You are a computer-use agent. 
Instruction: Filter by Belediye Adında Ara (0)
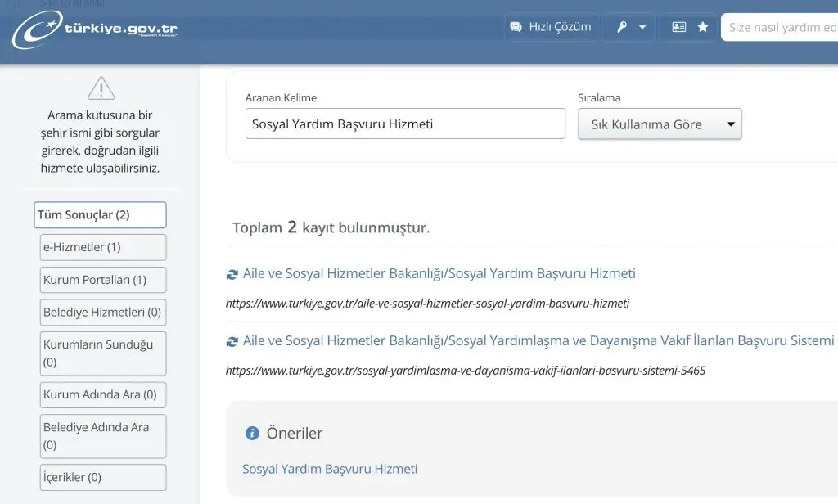(103, 436)
